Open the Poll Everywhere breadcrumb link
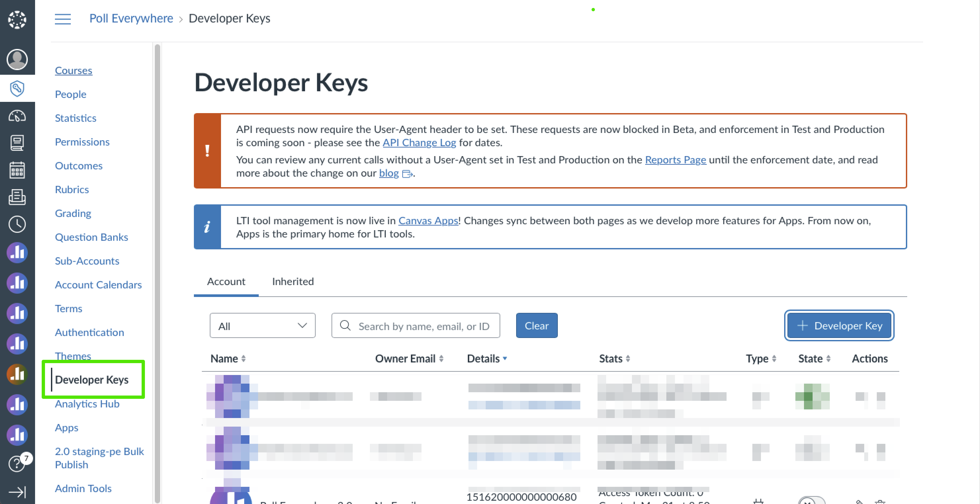Screen dimensions: 980x504 131,18
